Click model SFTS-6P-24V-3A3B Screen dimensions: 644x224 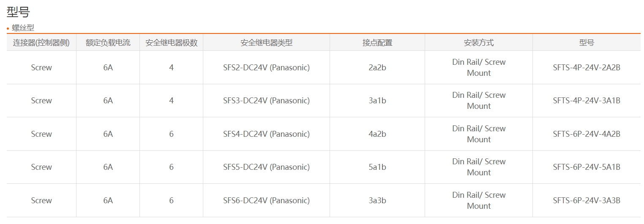coord(587,200)
